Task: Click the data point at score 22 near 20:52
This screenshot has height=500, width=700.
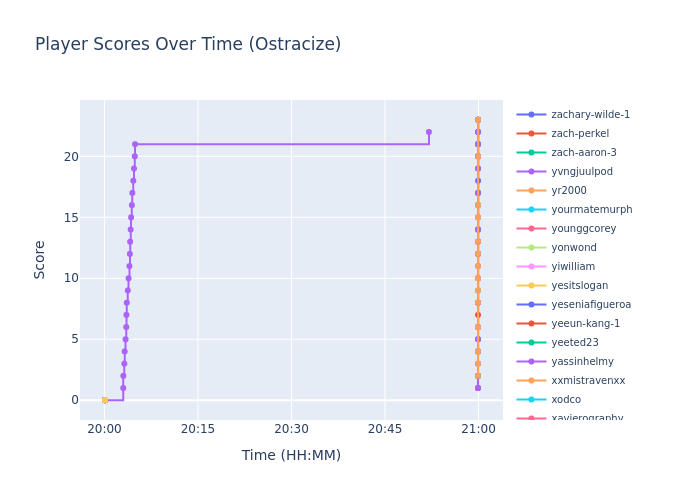Action: pos(429,132)
